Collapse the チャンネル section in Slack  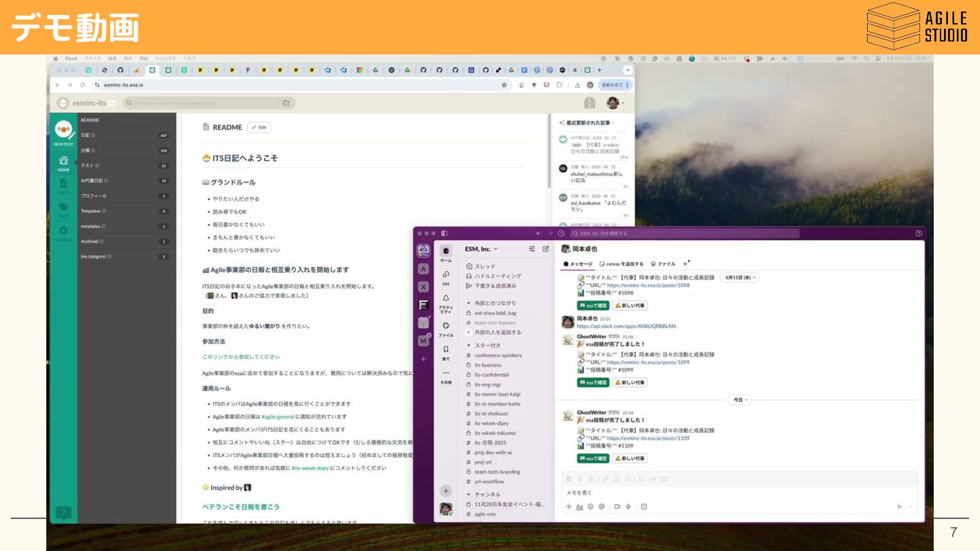pyautogui.click(x=468, y=495)
